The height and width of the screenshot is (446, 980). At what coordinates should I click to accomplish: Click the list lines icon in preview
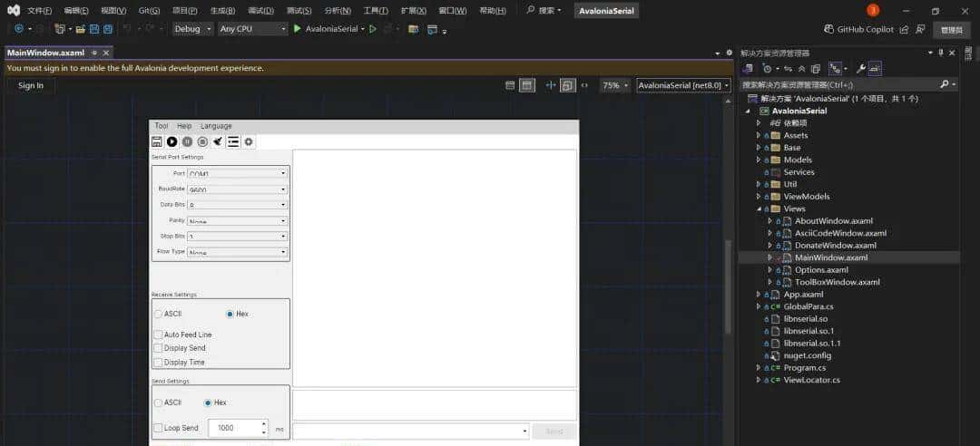tap(233, 141)
